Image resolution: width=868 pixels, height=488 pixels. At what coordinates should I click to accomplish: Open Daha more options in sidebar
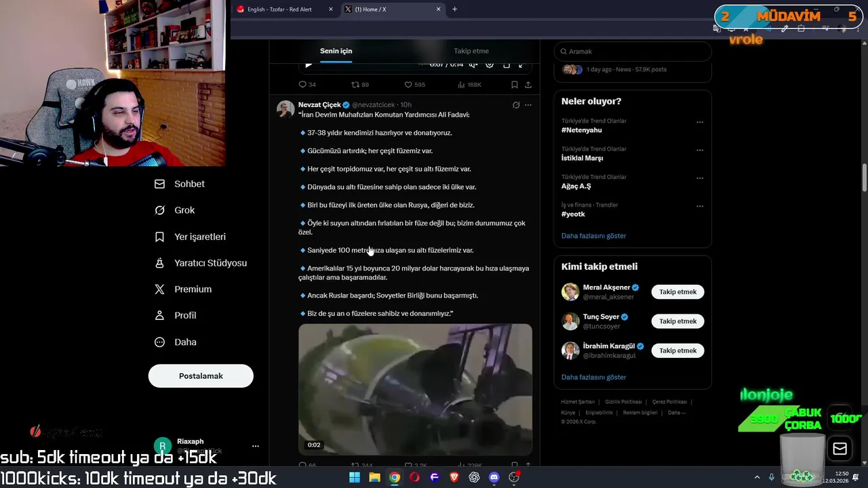(176, 342)
